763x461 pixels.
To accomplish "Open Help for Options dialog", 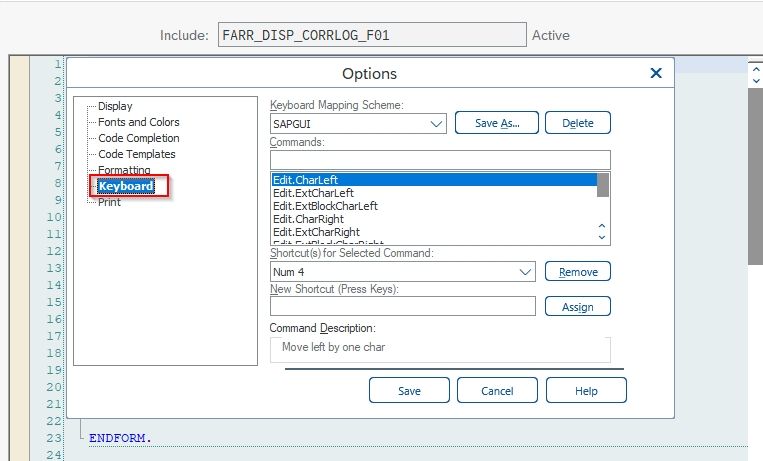I will (x=586, y=390).
